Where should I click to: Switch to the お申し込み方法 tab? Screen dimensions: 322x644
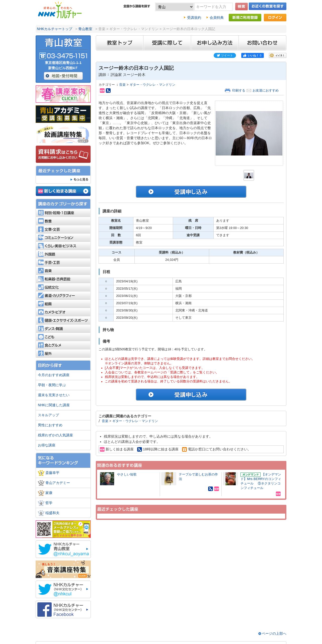215,43
